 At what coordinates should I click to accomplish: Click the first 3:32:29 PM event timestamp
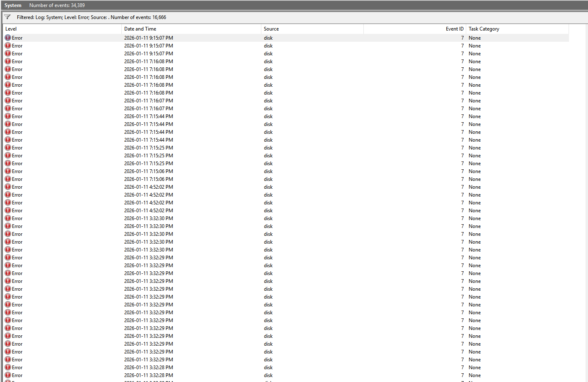(149, 258)
